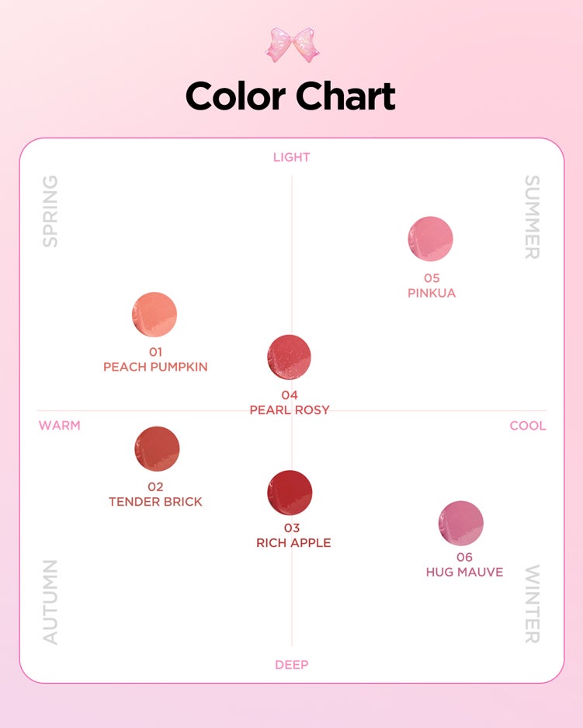This screenshot has width=583, height=728.
Task: Click the COOL axis label
Action: click(528, 426)
